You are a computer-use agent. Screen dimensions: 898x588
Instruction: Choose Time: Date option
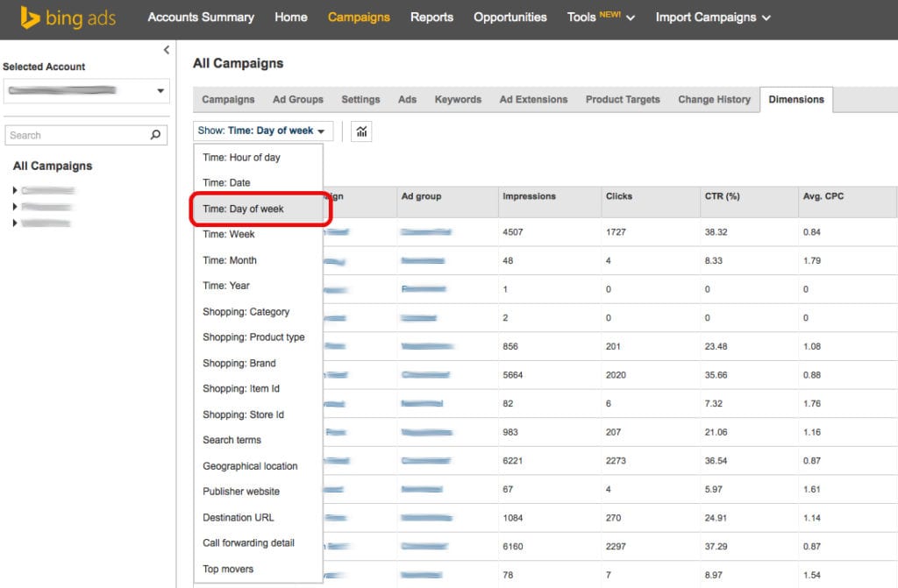coord(259,182)
